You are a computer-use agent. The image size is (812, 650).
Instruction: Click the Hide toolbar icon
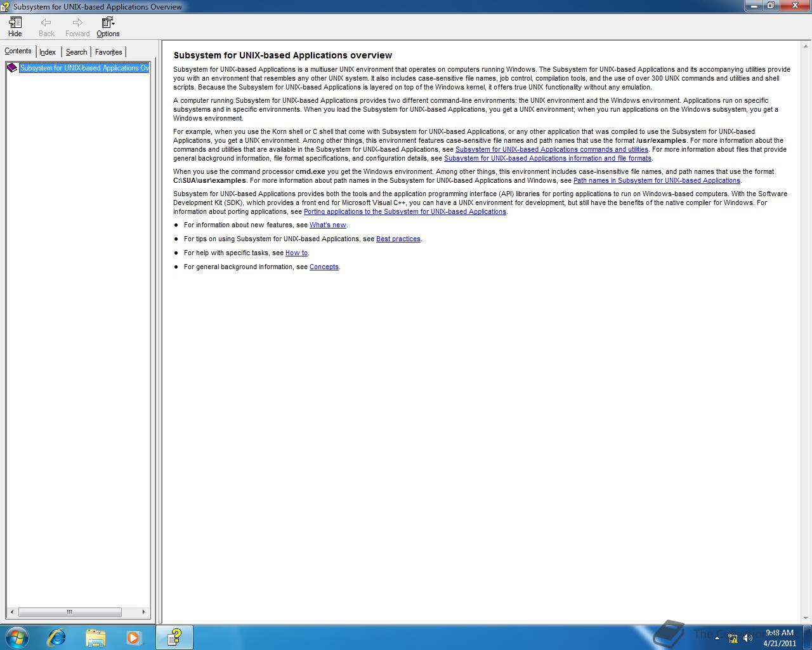[x=15, y=27]
